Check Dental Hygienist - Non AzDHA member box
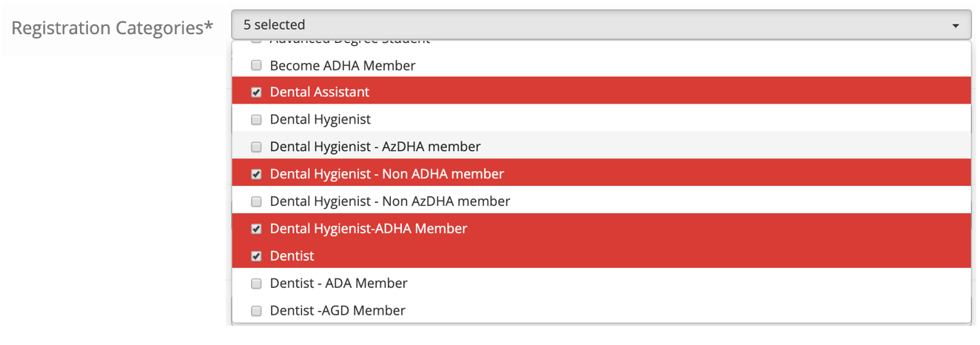980x345 pixels. coord(256,201)
